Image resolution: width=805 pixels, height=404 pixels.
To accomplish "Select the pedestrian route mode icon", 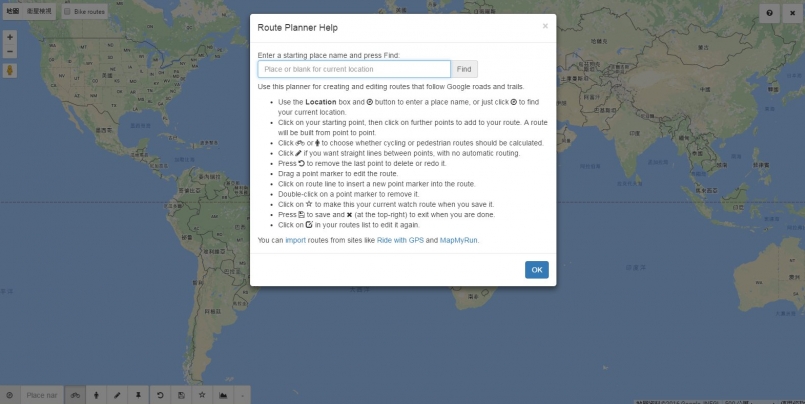I will (96, 395).
